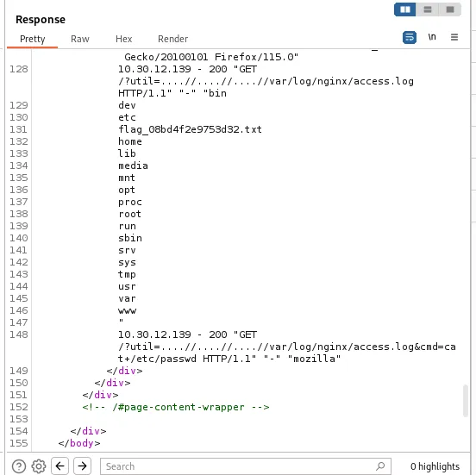This screenshot has height=475, width=476.
Task: Open the Hex tab
Action: coord(124,39)
